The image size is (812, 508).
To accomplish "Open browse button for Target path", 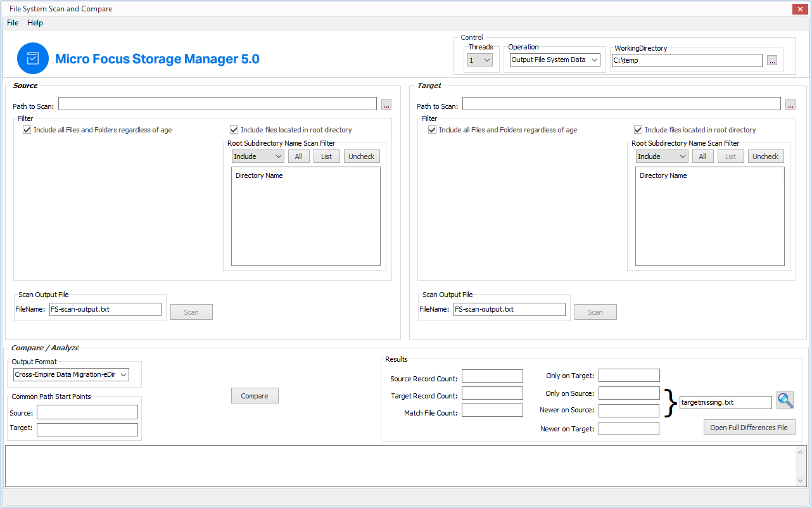I will (790, 105).
